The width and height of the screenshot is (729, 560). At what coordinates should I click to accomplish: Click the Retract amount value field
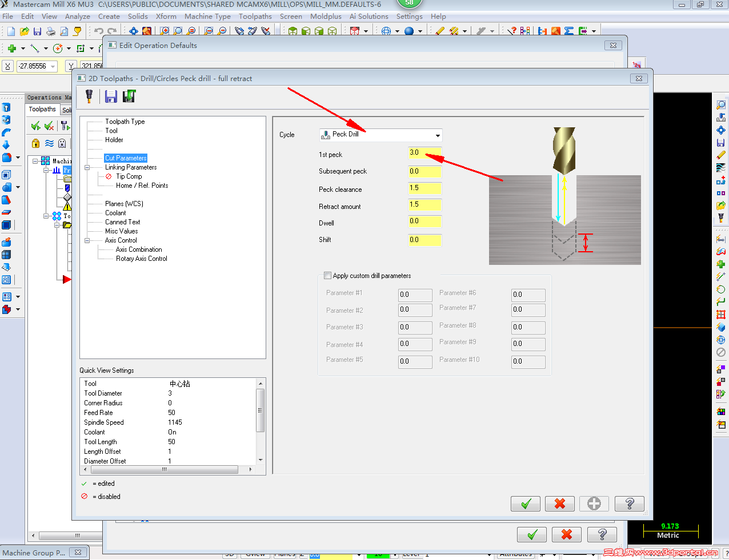(424, 205)
